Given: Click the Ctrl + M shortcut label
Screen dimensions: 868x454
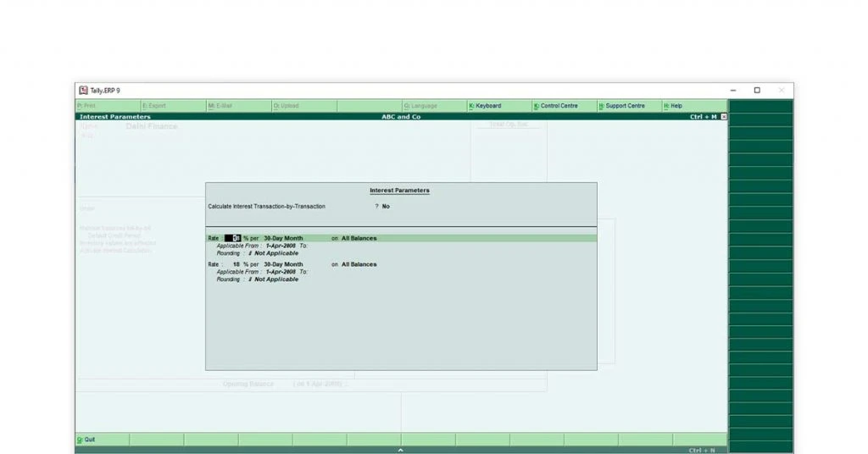Looking at the screenshot, I should (x=703, y=117).
